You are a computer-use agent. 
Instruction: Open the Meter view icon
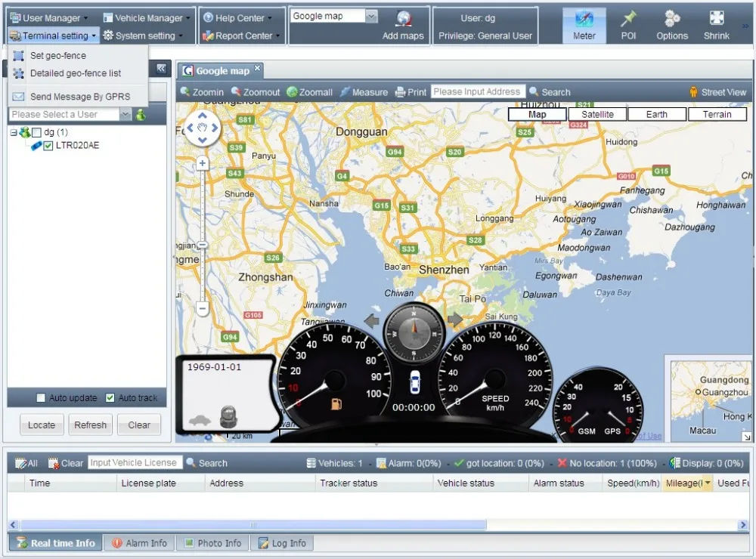coord(584,24)
